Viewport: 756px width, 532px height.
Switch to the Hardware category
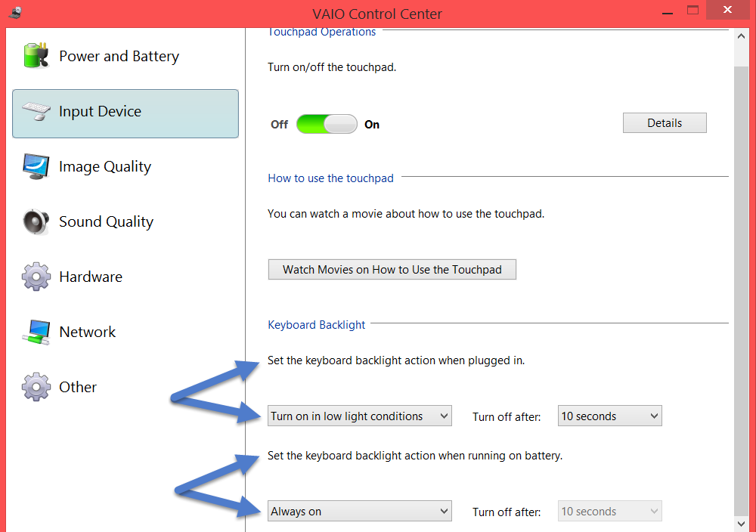[x=125, y=277]
